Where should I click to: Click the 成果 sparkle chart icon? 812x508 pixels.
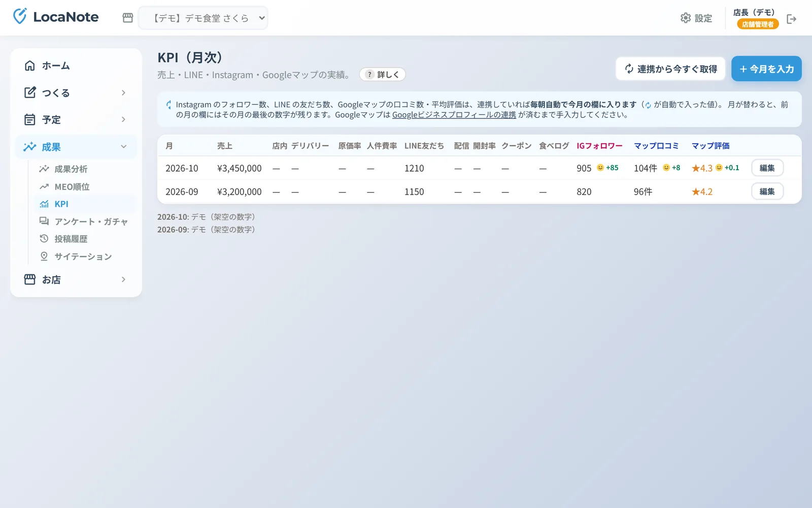[30, 147]
